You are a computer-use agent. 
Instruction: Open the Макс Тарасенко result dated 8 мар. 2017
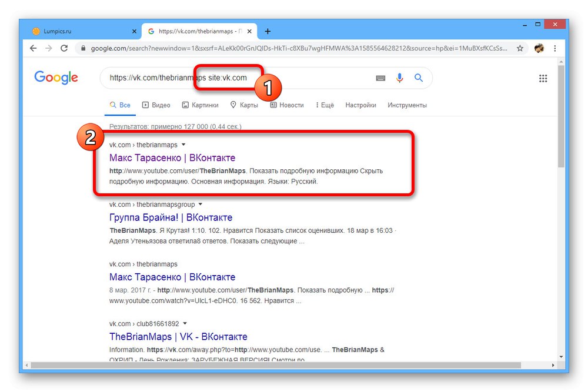click(172, 277)
